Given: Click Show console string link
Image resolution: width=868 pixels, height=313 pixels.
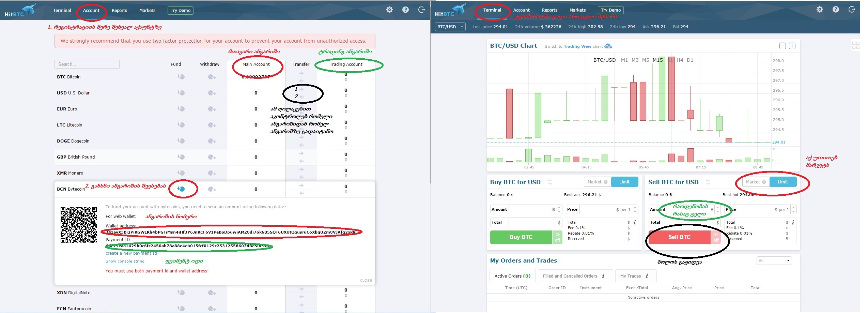Looking at the screenshot, I should tap(125, 261).
